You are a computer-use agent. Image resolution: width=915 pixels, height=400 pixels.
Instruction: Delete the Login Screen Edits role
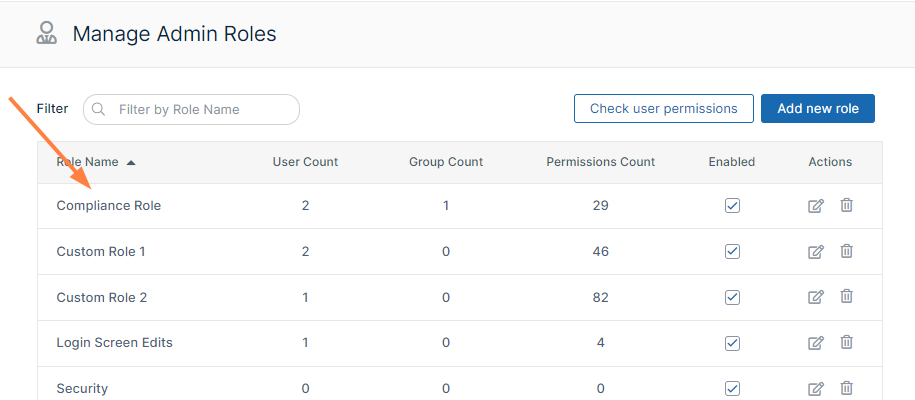(846, 343)
